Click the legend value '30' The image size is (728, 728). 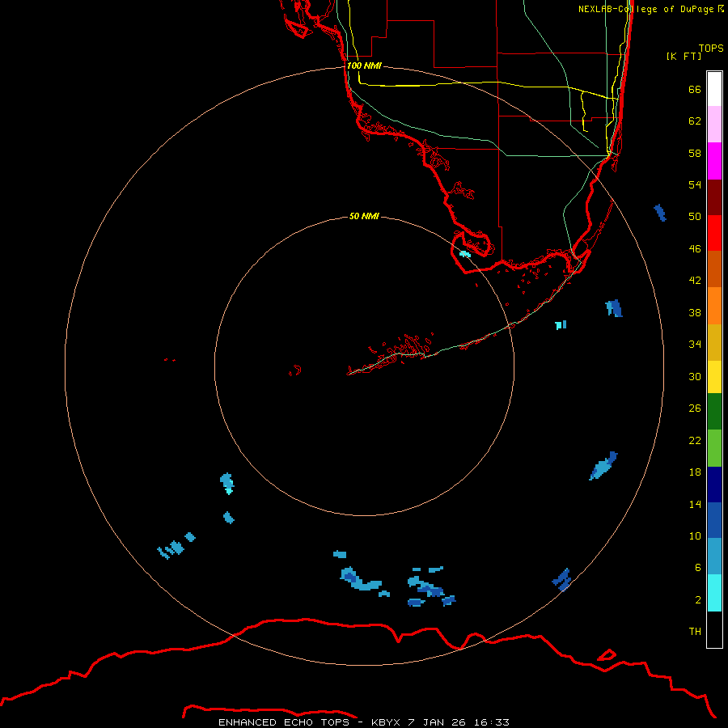click(695, 376)
